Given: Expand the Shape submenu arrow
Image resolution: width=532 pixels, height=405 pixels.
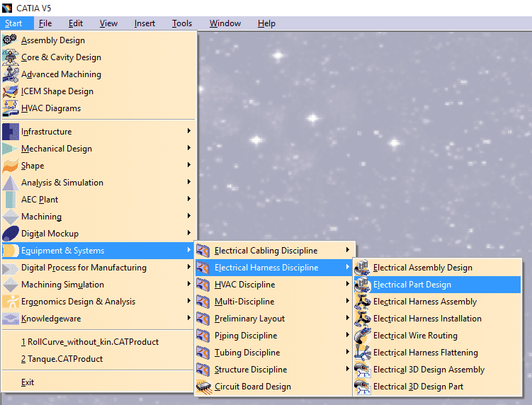Looking at the screenshot, I should (189, 165).
